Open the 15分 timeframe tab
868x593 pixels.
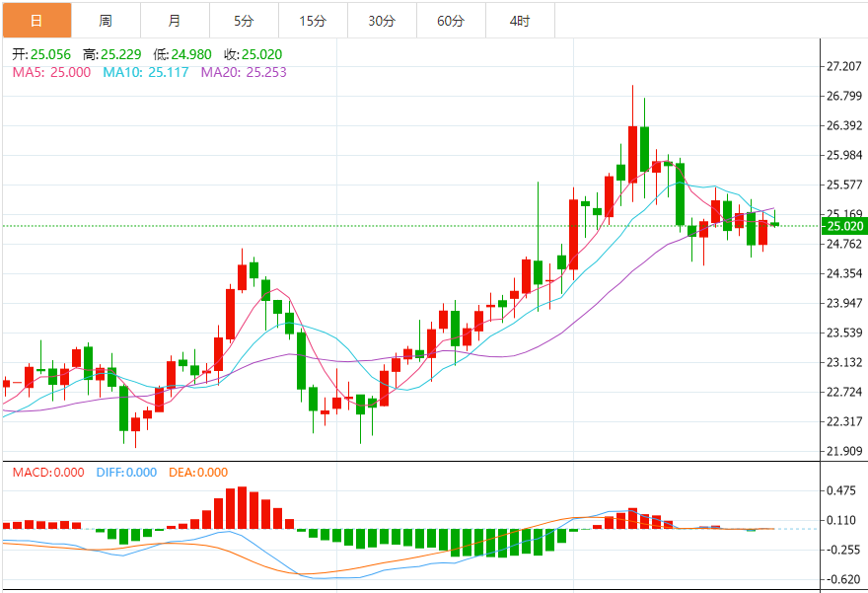coord(314,21)
